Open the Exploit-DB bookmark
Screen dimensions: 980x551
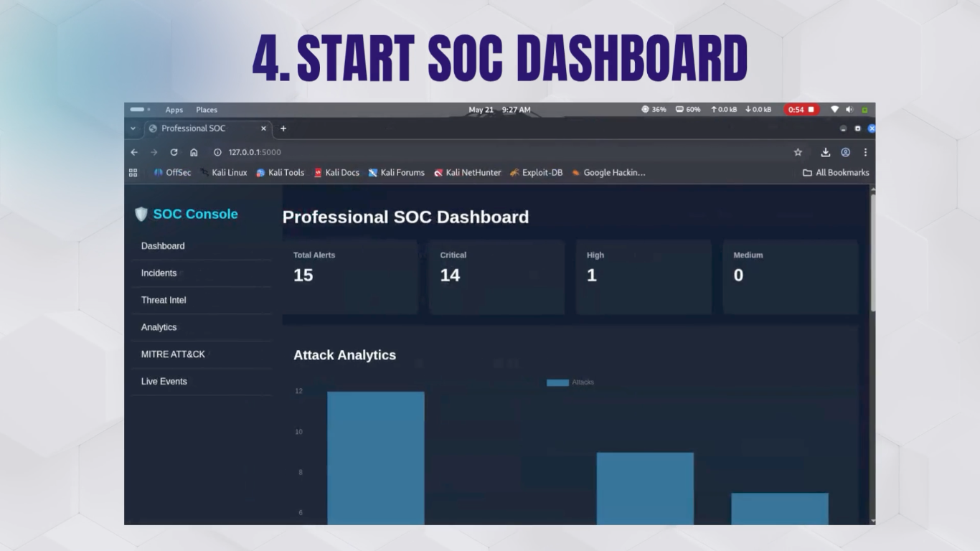click(x=537, y=172)
